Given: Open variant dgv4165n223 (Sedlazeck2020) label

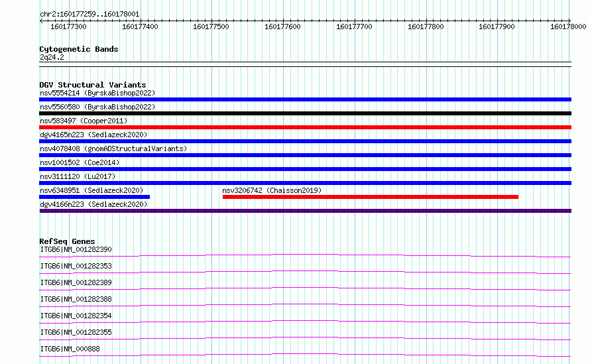Looking at the screenshot, I should 93,135.
